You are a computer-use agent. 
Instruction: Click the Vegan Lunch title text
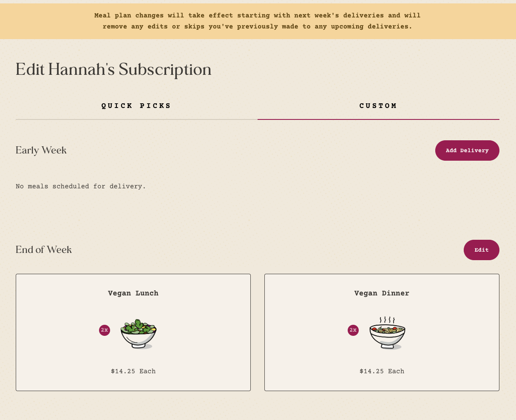(x=133, y=293)
